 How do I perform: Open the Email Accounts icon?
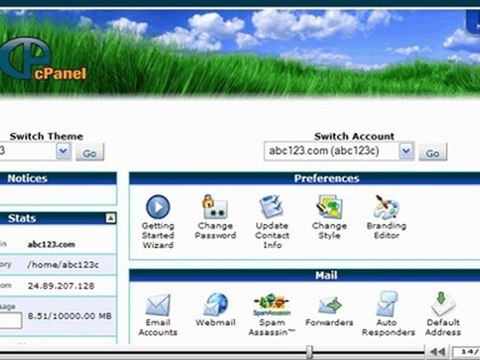coord(158,305)
